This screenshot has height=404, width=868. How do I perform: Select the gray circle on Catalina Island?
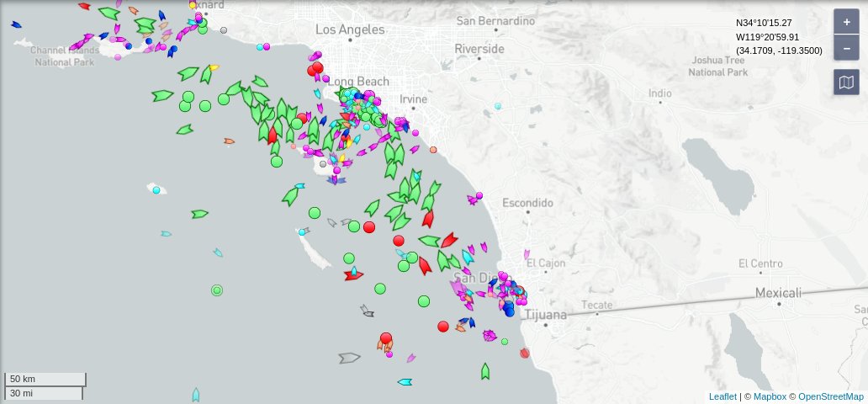pos(323,164)
